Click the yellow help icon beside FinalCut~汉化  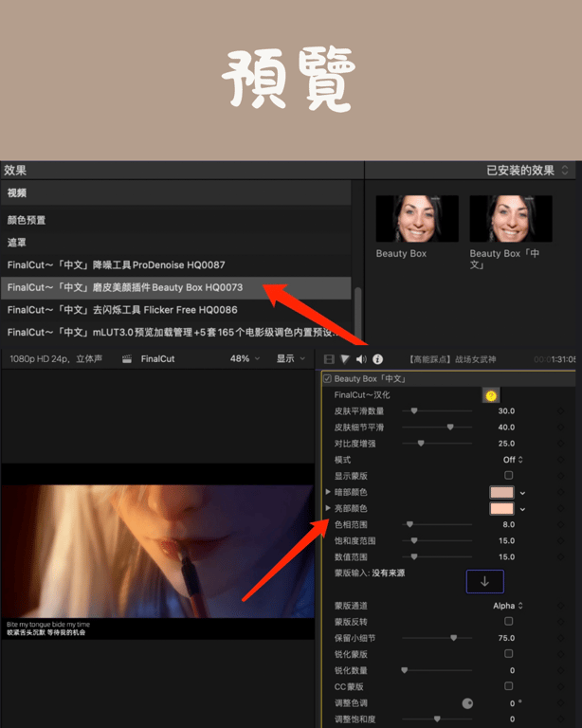(x=491, y=395)
